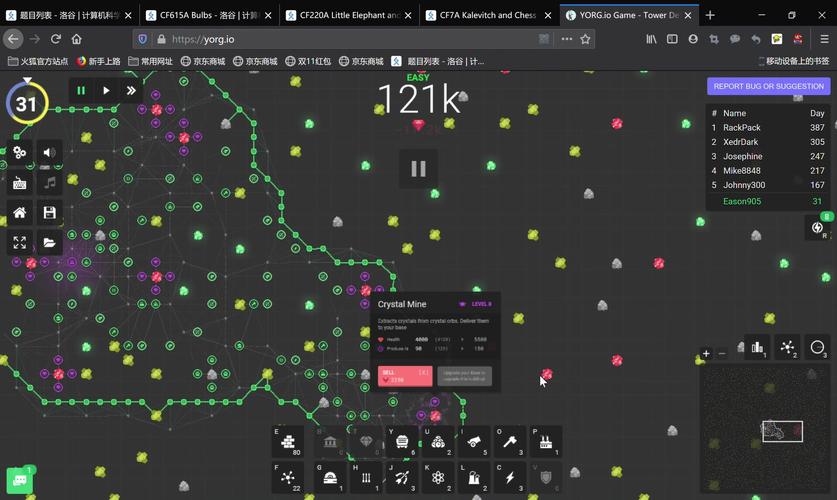837x500 pixels.
Task: Open 火狐官方站点 bookmarks folder
Action: (x=38, y=61)
